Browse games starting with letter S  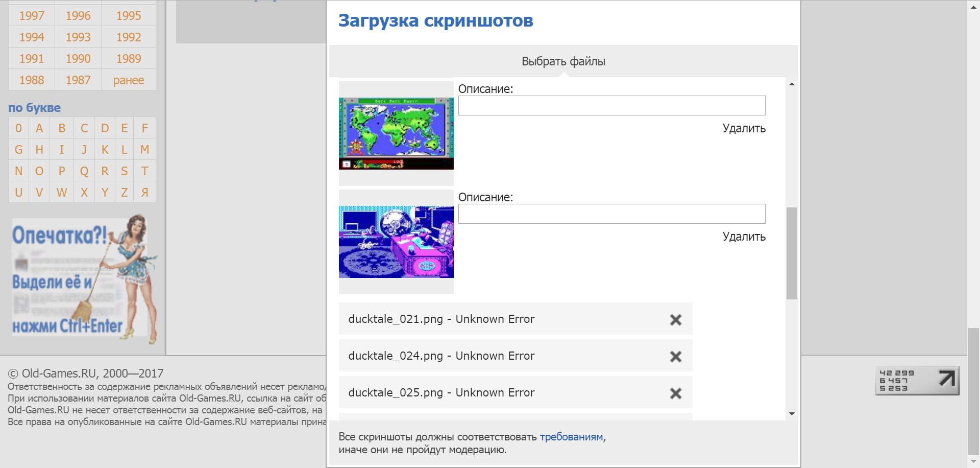(125, 171)
